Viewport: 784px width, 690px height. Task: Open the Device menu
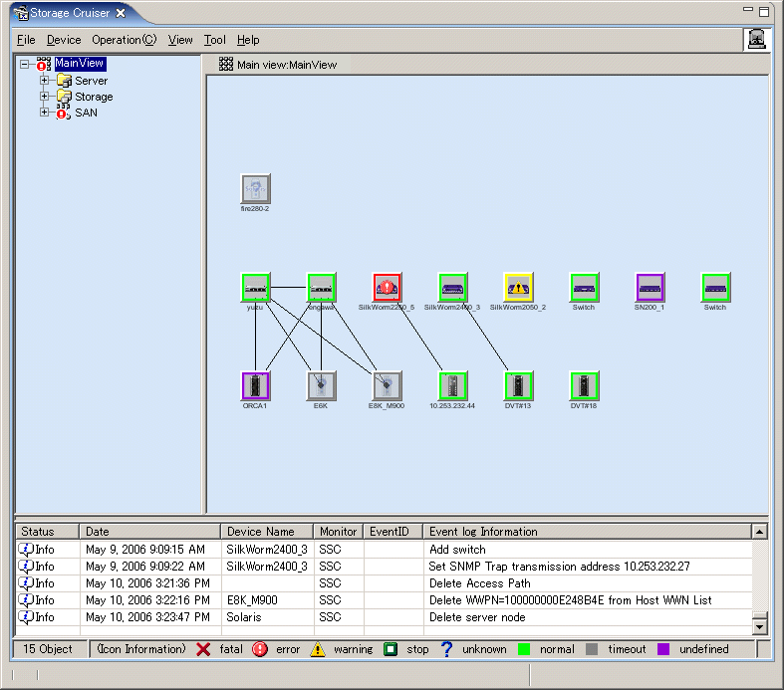(64, 40)
